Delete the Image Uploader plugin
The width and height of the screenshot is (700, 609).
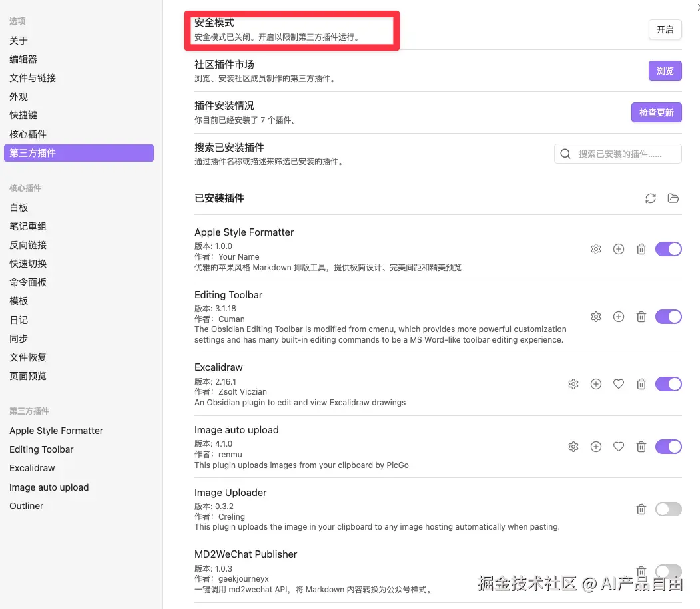click(x=641, y=509)
